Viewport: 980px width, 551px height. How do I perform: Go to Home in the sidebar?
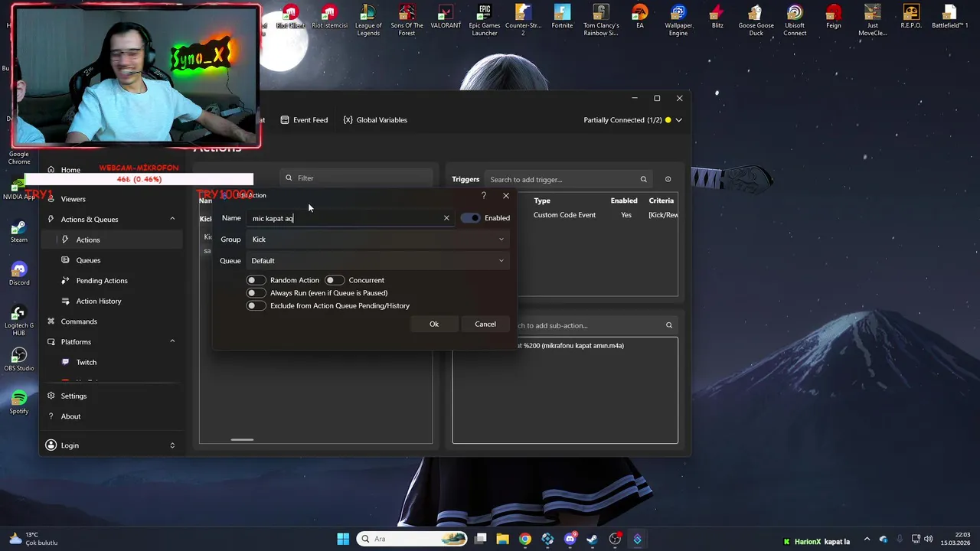pos(70,170)
